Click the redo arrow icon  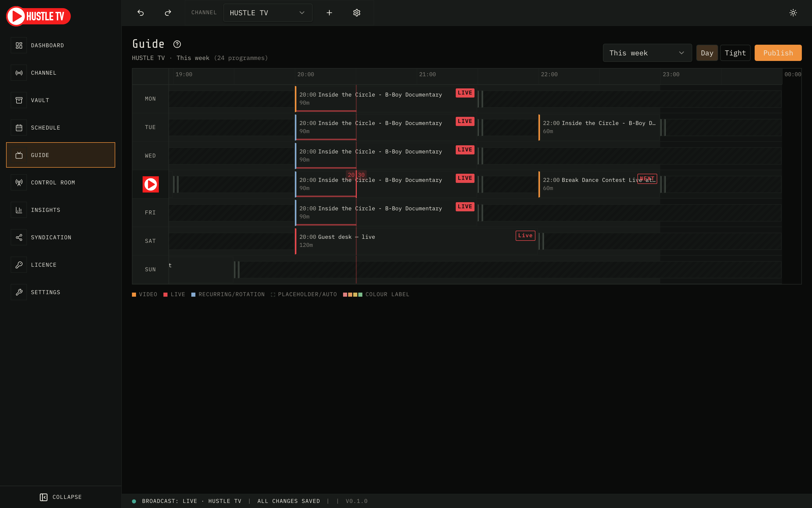coord(168,13)
